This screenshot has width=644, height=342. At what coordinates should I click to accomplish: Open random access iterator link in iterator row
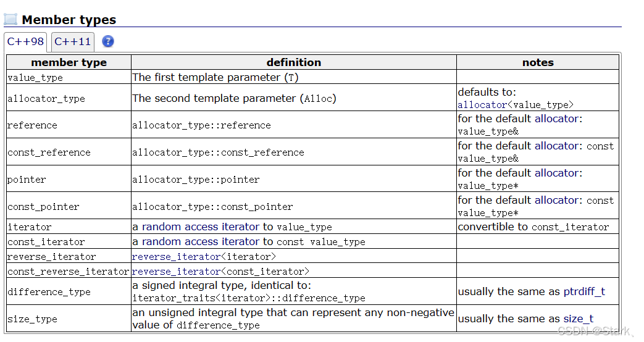click(x=201, y=227)
